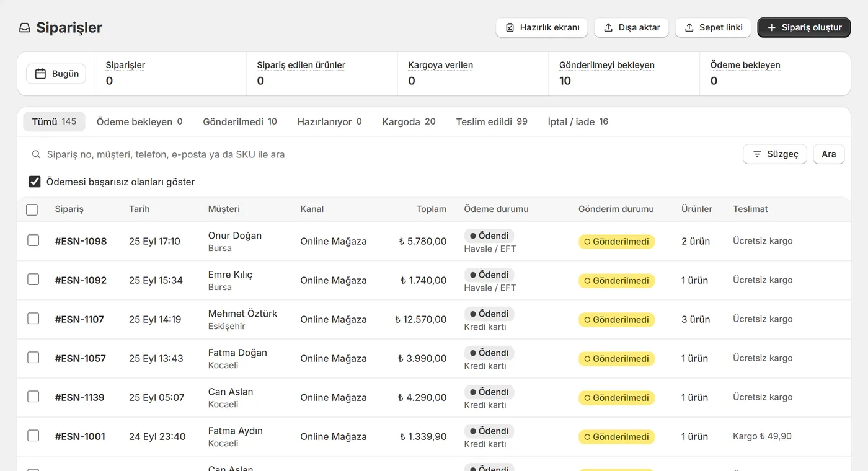Select the checkbox for order #ESN-1107
Screen dimensions: 868x471
coord(33,319)
